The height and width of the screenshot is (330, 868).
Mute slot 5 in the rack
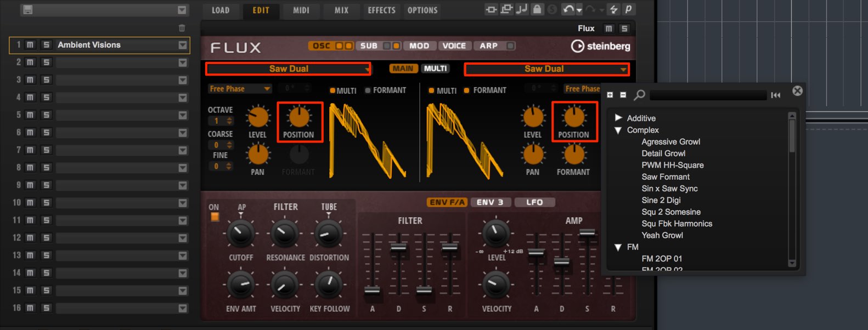pyautogui.click(x=30, y=115)
